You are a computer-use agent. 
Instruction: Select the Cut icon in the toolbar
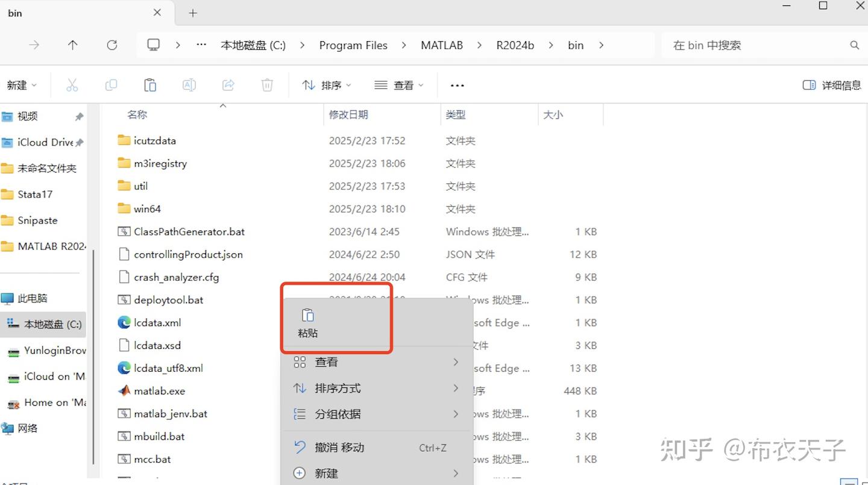pos(72,85)
